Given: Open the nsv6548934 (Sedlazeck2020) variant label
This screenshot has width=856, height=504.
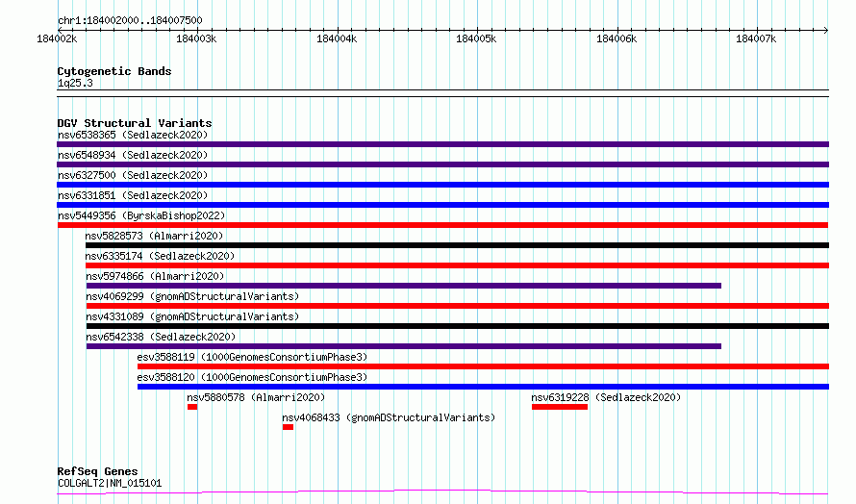Looking at the screenshot, I should (133, 155).
